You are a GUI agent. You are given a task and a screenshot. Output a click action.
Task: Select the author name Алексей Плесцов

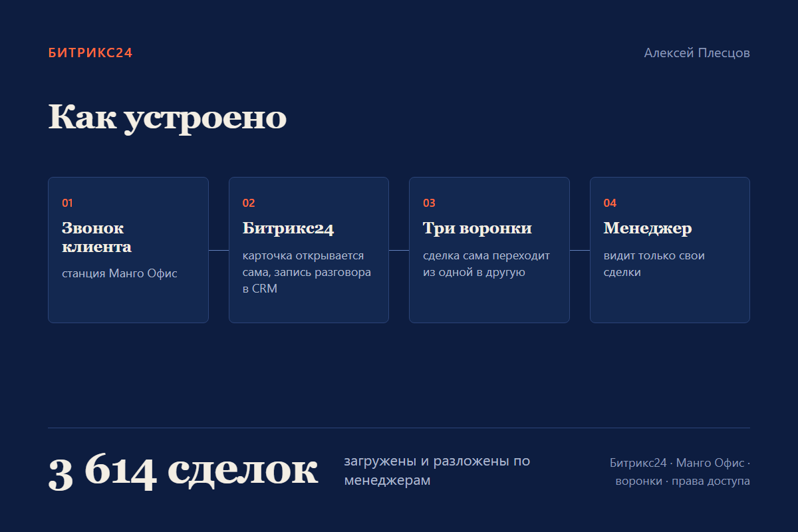point(697,53)
